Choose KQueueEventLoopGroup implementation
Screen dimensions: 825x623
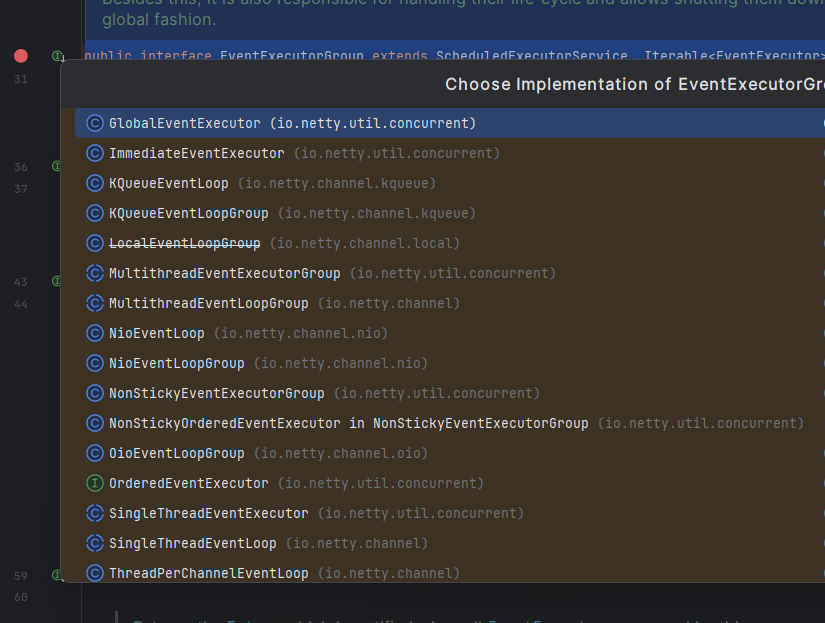450,213
